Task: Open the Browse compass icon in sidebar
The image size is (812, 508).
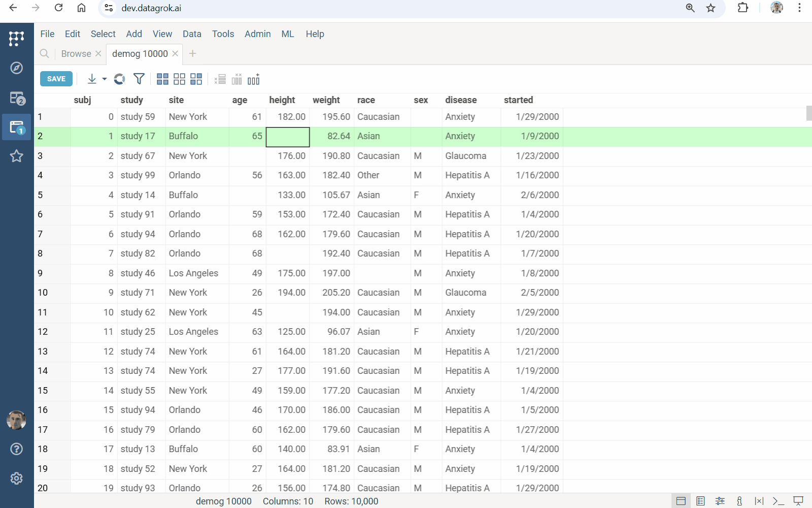Action: (x=17, y=68)
